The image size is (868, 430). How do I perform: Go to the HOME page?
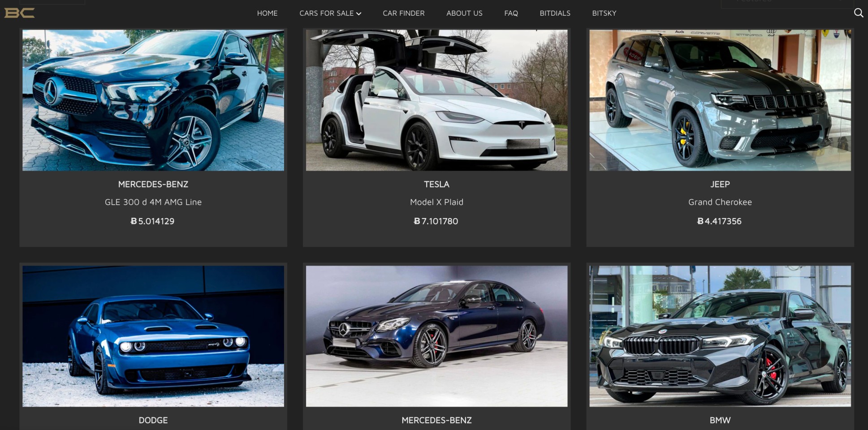pos(267,13)
